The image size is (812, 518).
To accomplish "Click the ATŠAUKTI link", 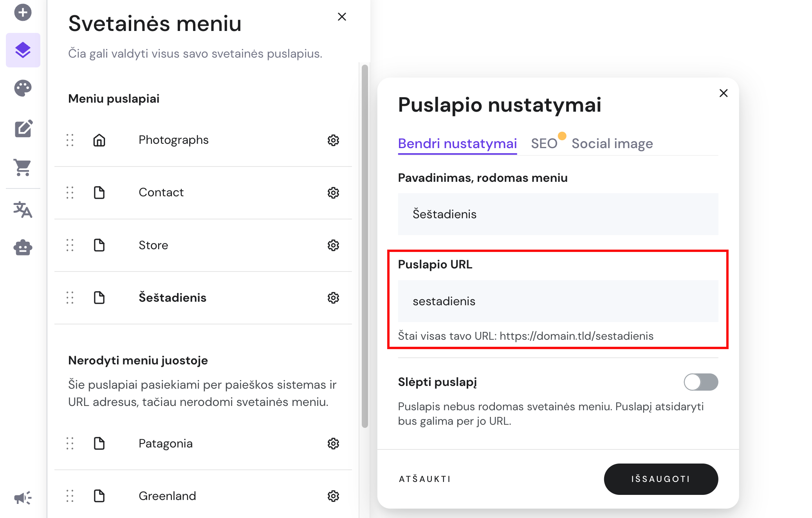I will click(x=425, y=479).
